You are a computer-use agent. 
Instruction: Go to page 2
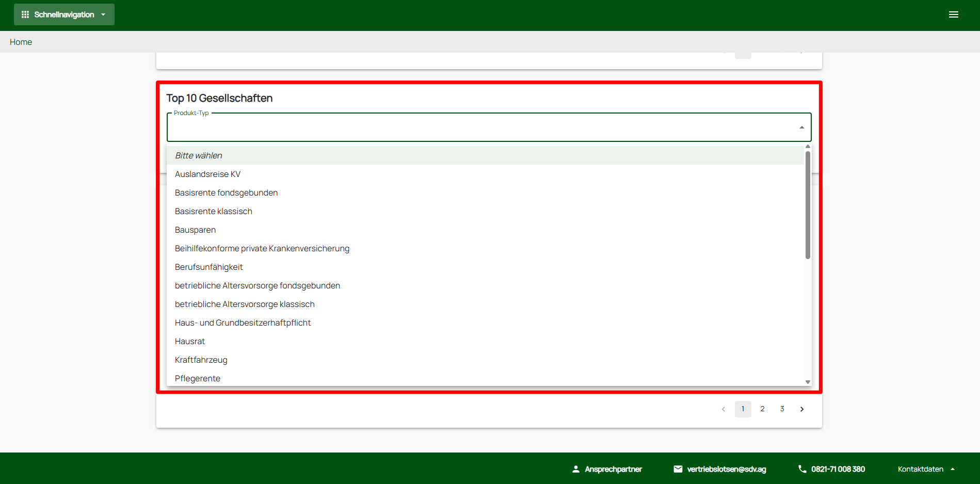click(762, 409)
